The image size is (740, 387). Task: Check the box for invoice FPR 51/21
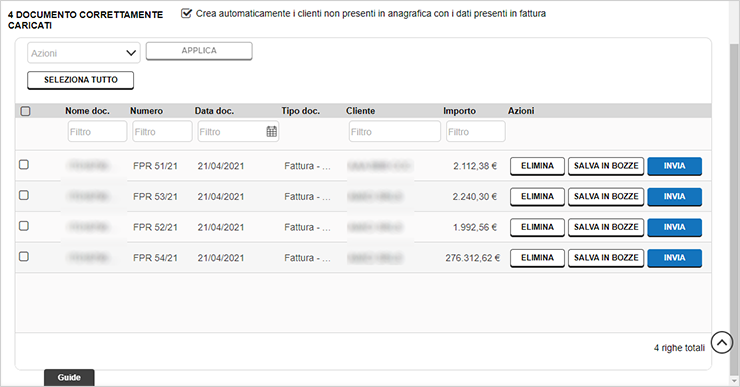24,165
